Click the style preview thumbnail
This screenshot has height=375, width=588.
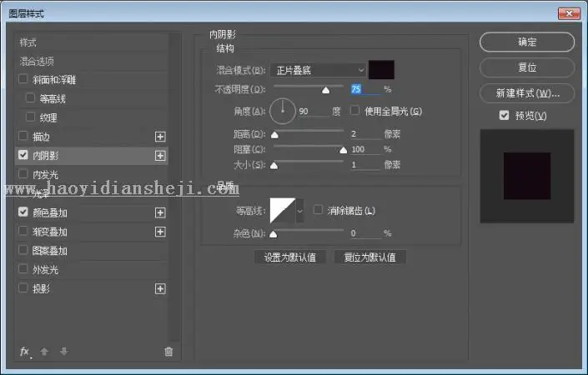(527, 176)
